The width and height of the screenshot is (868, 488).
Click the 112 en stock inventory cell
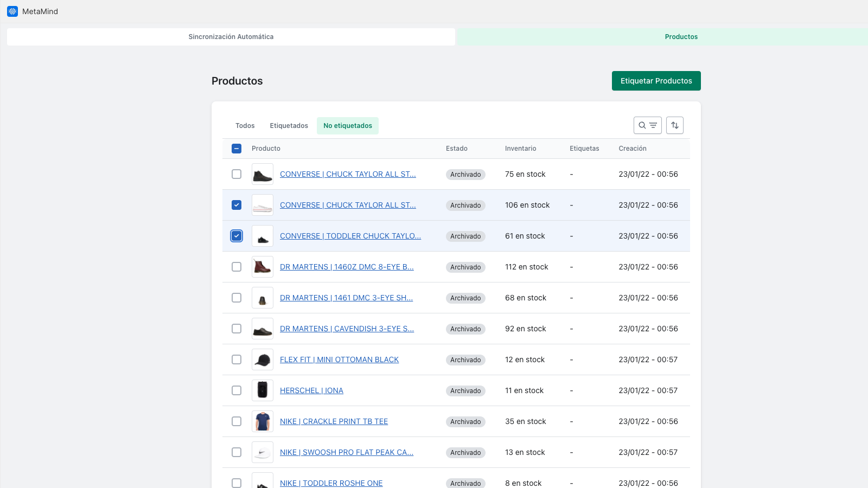pos(527,267)
